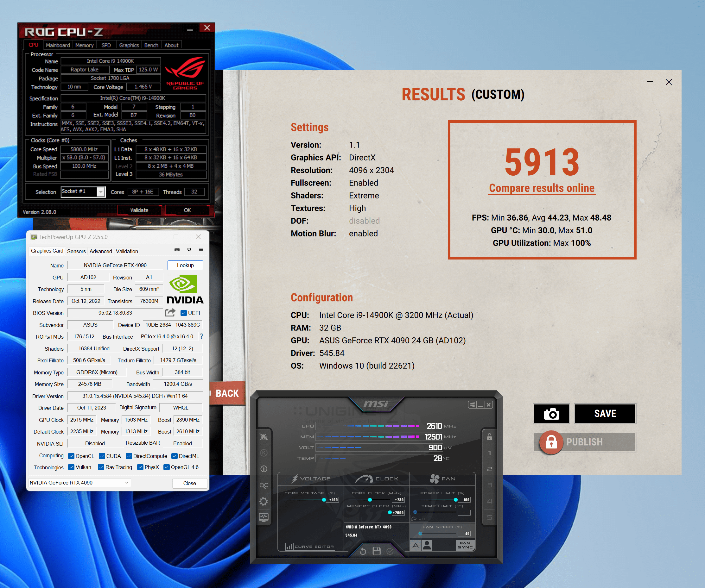Open GPU-Z Validation tab
705x588 pixels.
(127, 251)
